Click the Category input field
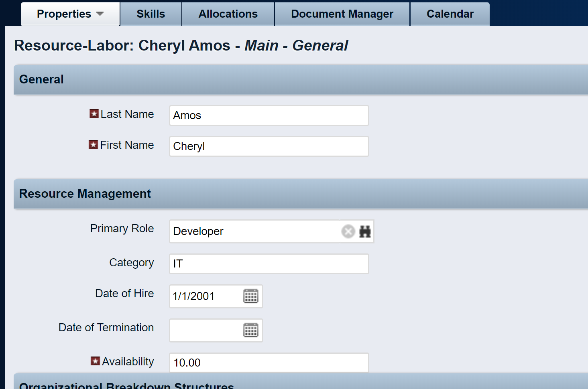588x389 pixels. (x=269, y=264)
